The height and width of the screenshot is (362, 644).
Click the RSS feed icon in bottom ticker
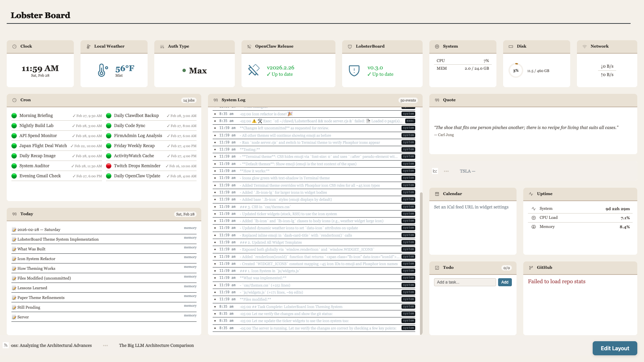(x=6, y=345)
